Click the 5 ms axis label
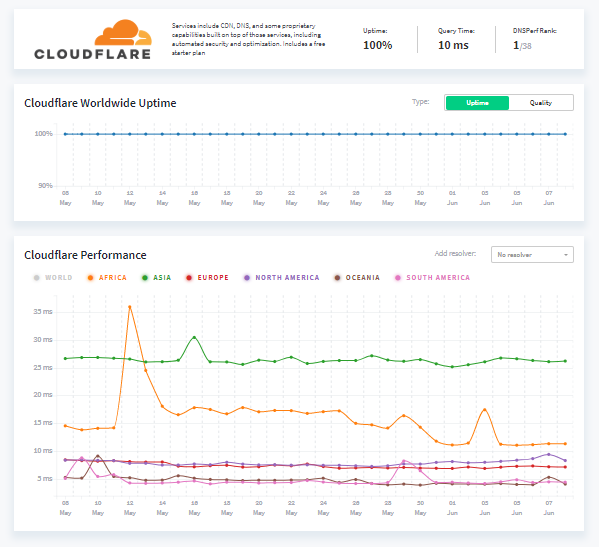 (45, 479)
